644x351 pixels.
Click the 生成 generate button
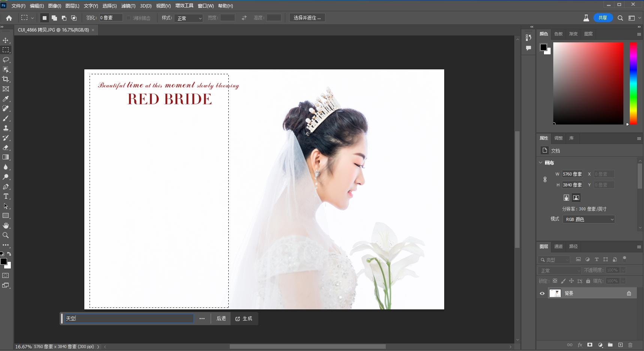(244, 319)
